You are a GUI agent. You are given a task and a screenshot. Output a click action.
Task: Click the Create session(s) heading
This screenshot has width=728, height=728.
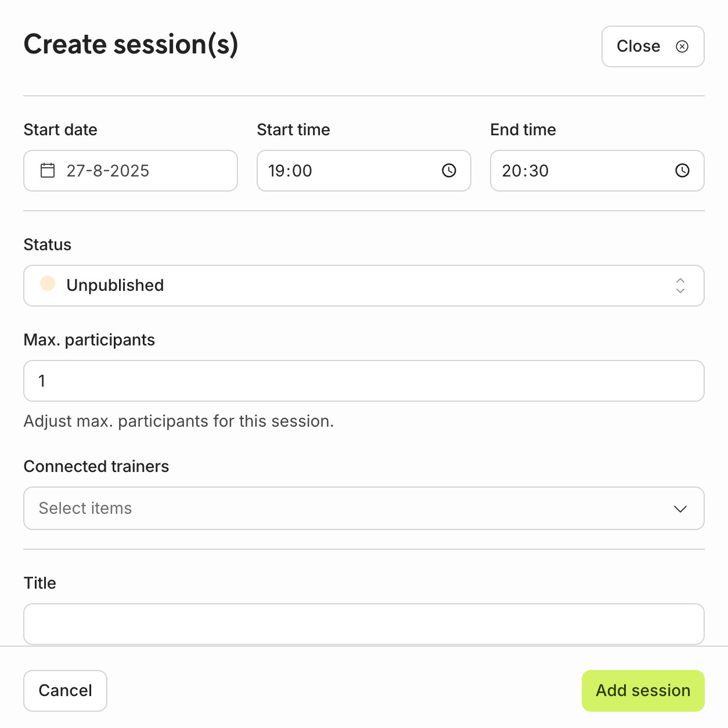pos(131,45)
